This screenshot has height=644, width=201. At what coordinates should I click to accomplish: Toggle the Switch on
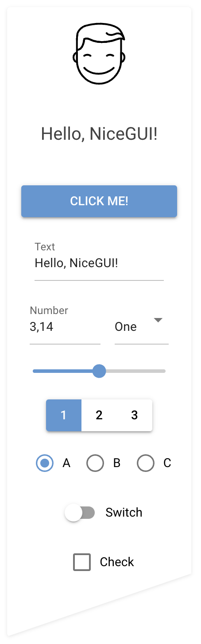(x=80, y=513)
